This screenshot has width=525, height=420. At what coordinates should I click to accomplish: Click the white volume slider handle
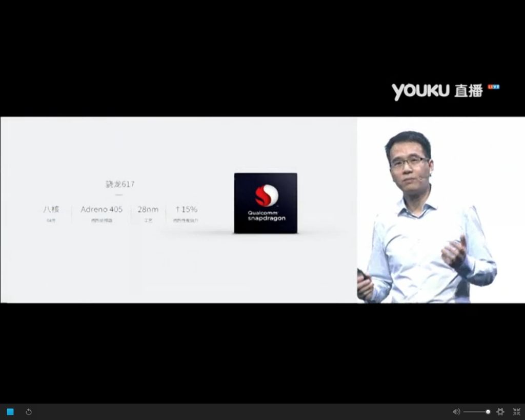[488, 412]
